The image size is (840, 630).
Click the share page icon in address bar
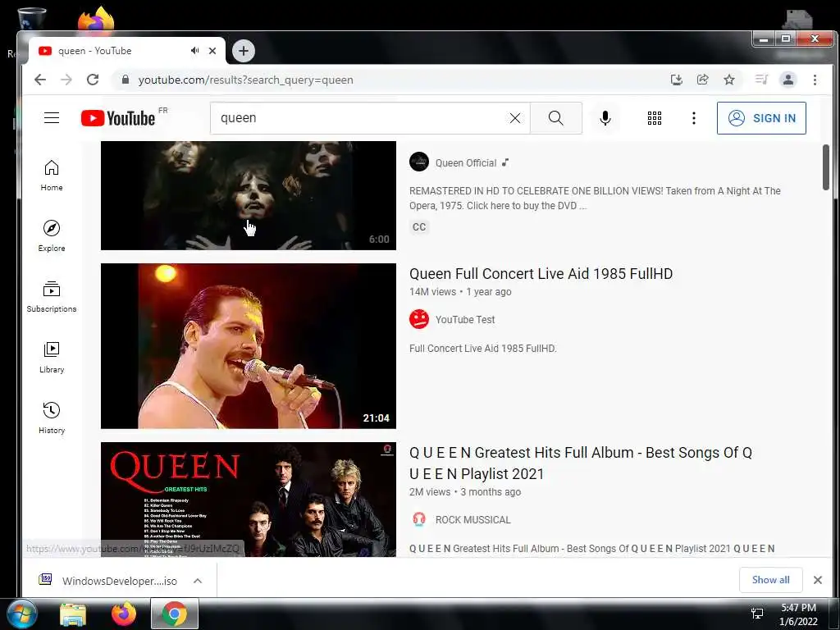point(702,80)
